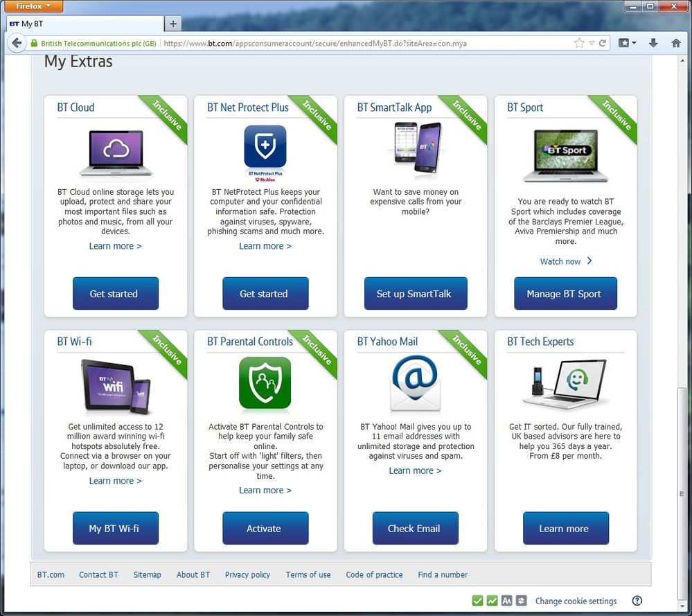Image resolution: width=692 pixels, height=616 pixels.
Task: Click the BT Sport laptop image
Action: coord(565,156)
